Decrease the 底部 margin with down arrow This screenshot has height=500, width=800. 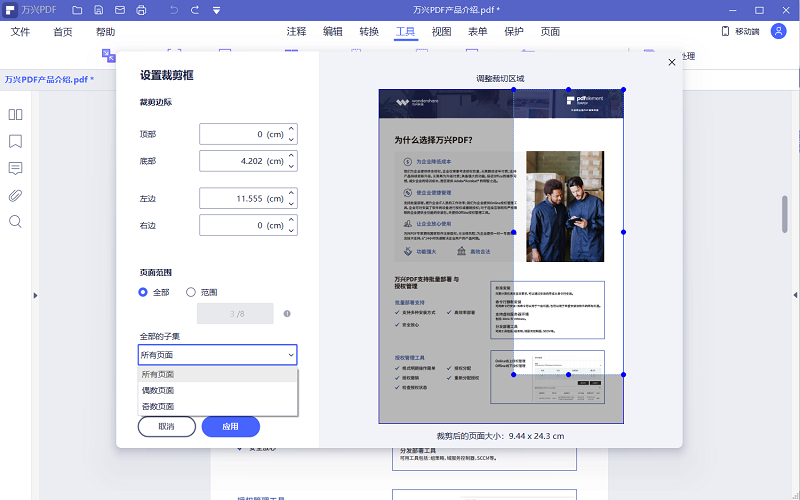tap(291, 166)
